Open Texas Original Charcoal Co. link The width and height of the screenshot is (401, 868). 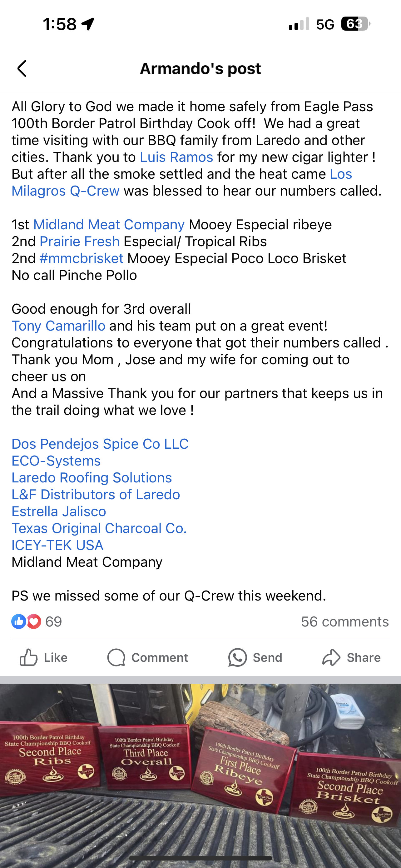tap(99, 528)
